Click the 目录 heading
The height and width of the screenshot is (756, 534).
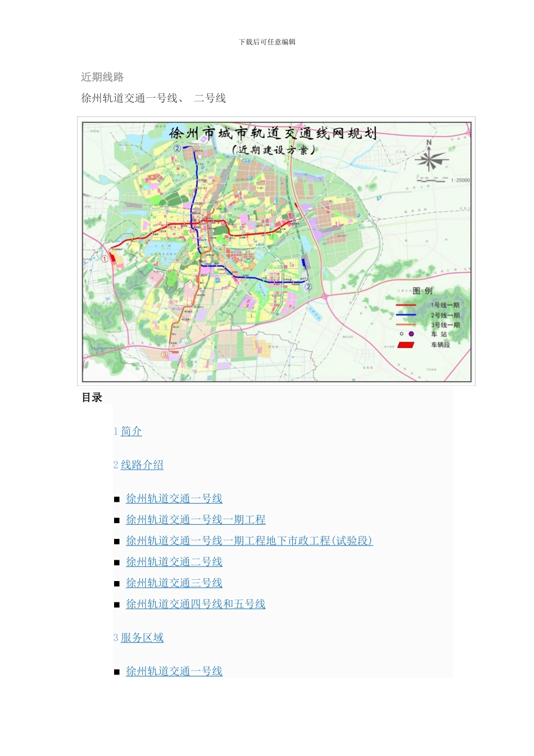point(92,398)
